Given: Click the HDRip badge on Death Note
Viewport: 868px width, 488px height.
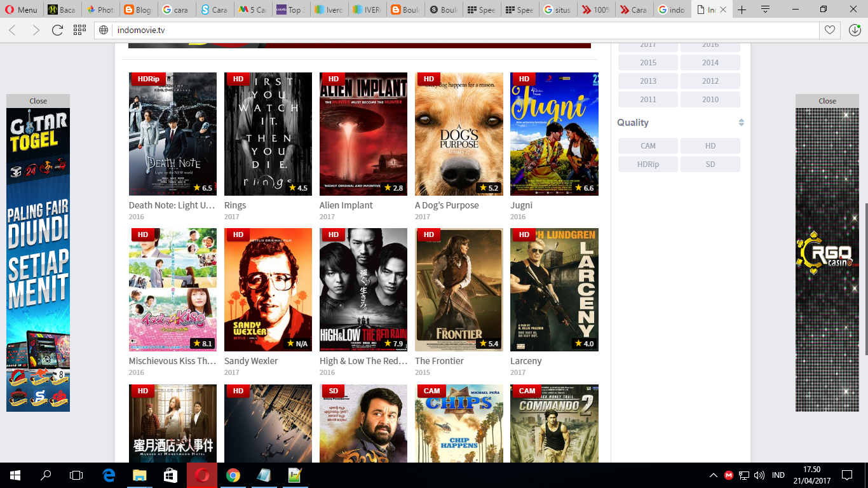Looking at the screenshot, I should point(148,79).
